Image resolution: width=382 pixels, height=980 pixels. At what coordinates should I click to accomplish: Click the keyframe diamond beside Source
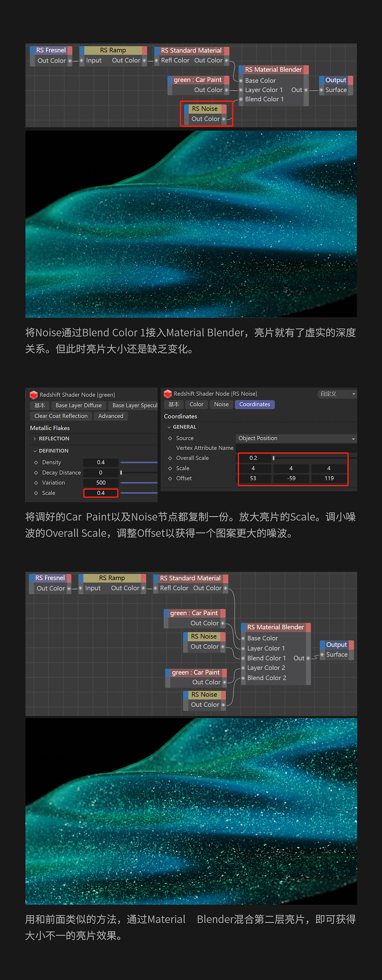pyautogui.click(x=170, y=438)
